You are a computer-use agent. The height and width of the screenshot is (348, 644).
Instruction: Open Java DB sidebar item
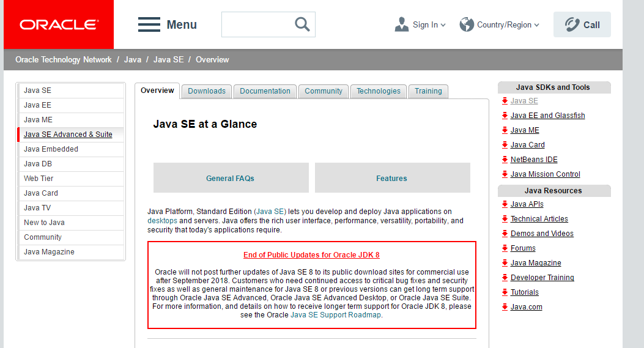click(71, 164)
